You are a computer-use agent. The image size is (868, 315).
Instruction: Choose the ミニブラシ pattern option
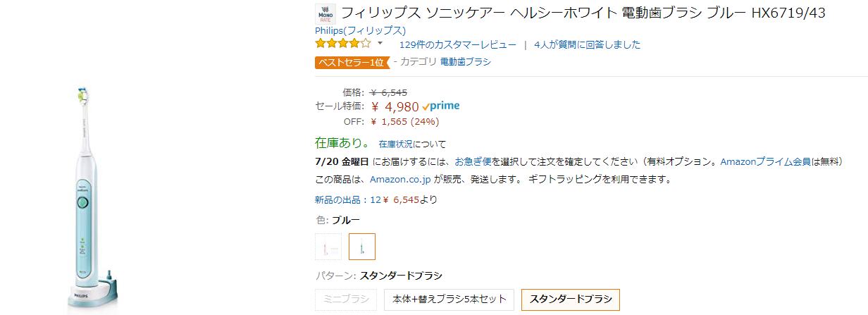click(x=345, y=299)
